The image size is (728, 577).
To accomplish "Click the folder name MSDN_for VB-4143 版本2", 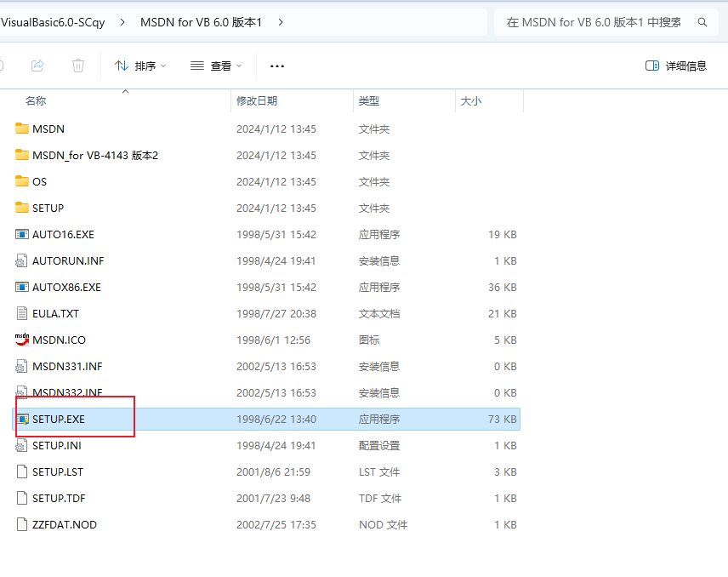I will (x=95, y=155).
